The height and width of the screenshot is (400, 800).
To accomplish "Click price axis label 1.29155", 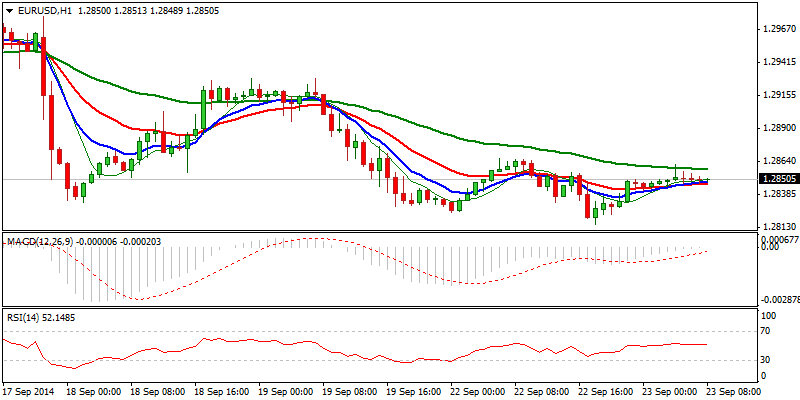I will (778, 95).
